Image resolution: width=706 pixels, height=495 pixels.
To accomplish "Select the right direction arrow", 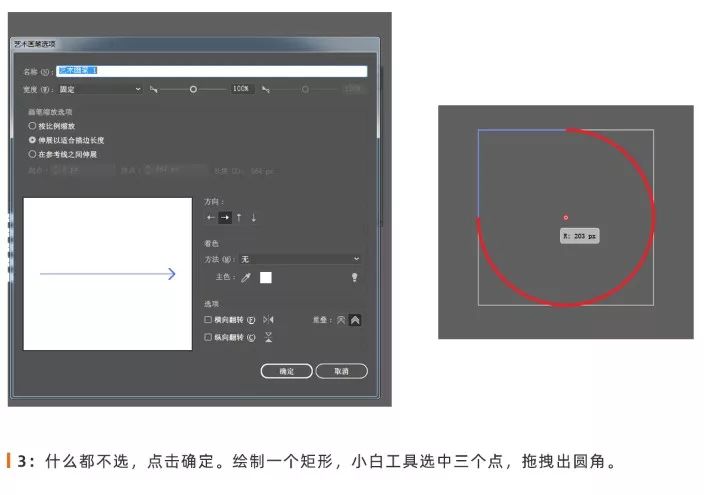I will pos(225,218).
